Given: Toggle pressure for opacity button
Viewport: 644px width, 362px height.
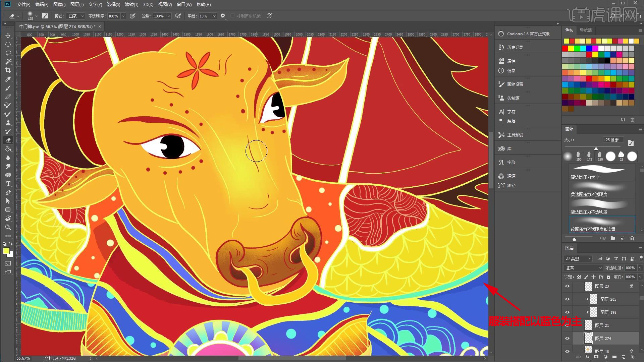Looking at the screenshot, I should (x=132, y=16).
